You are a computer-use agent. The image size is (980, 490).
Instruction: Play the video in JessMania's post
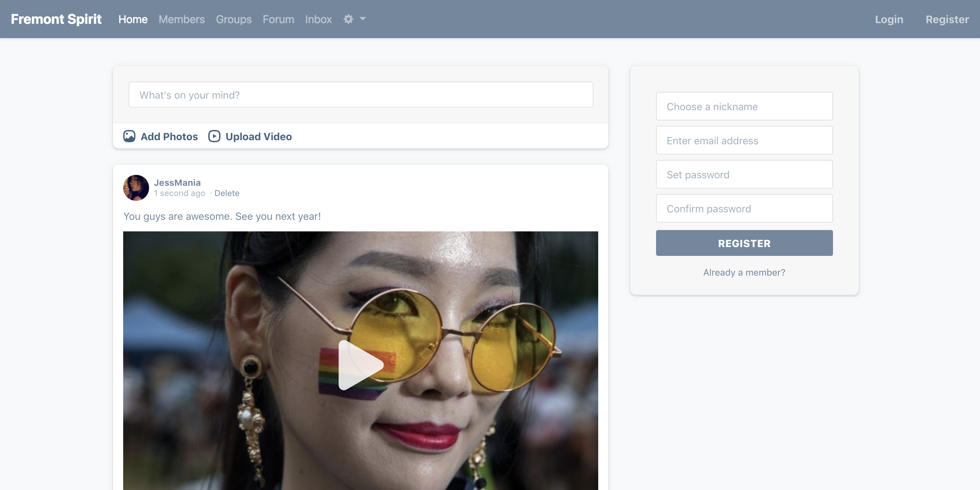(x=360, y=364)
